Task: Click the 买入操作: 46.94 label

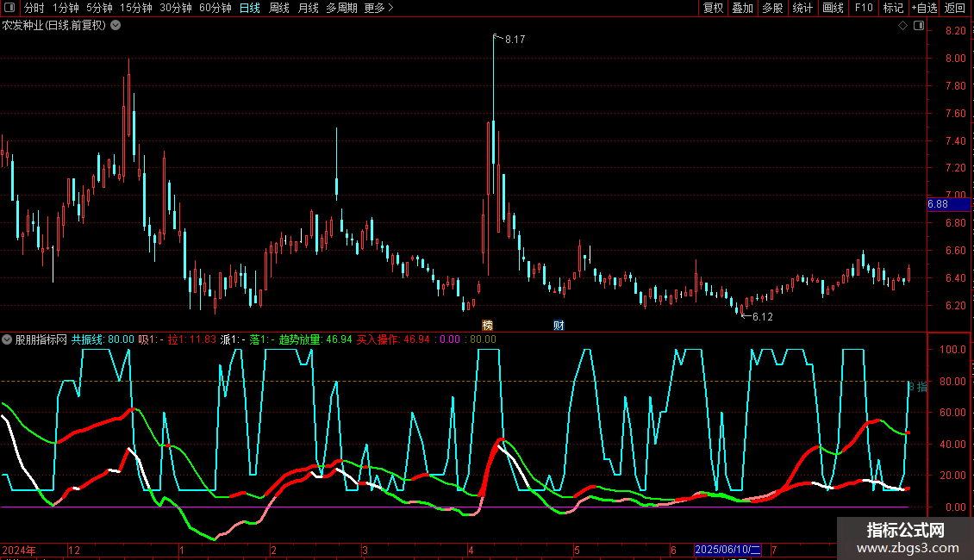Action: (x=393, y=339)
